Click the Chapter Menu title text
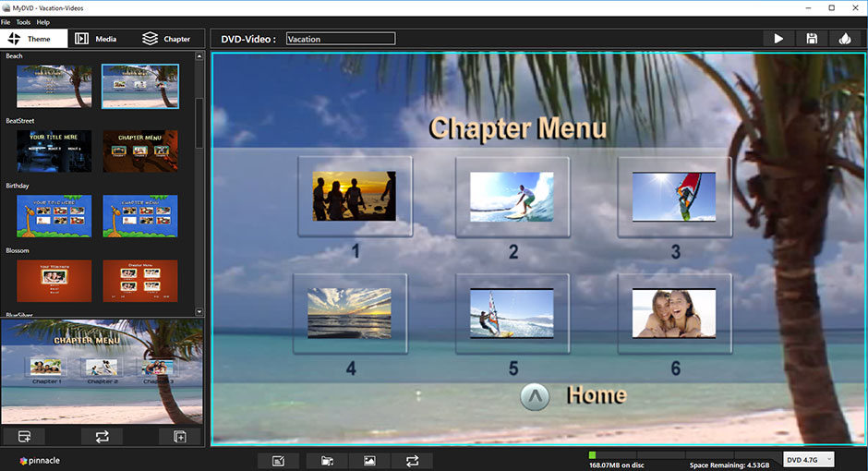 tap(518, 127)
